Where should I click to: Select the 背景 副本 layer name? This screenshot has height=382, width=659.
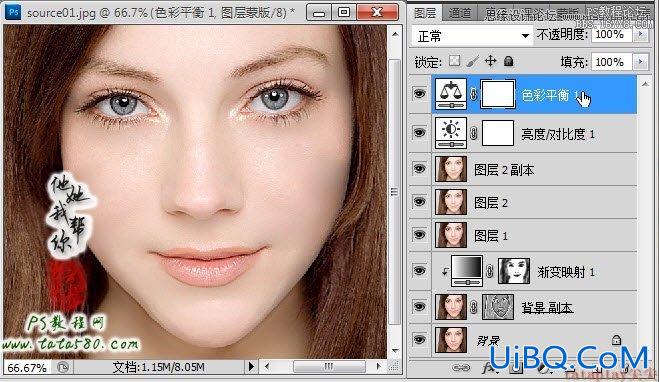pyautogui.click(x=547, y=308)
